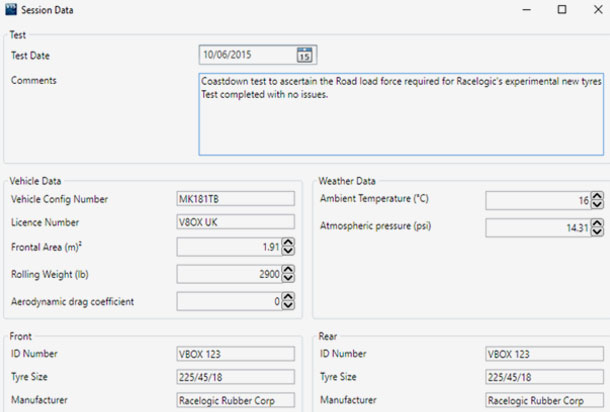Increase the Atmospheric pressure value
The image size is (610, 412).
click(x=597, y=223)
